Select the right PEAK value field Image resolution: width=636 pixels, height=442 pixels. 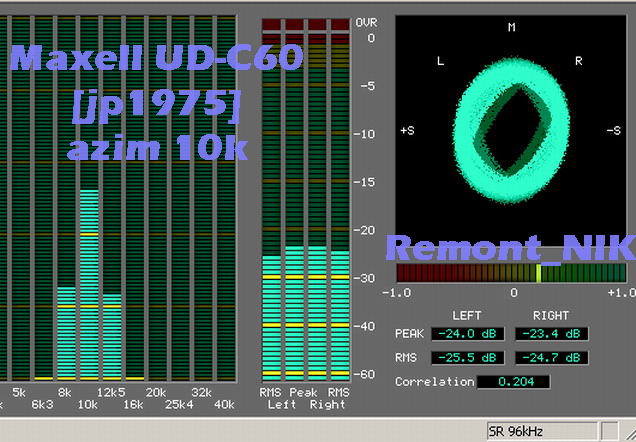[551, 334]
